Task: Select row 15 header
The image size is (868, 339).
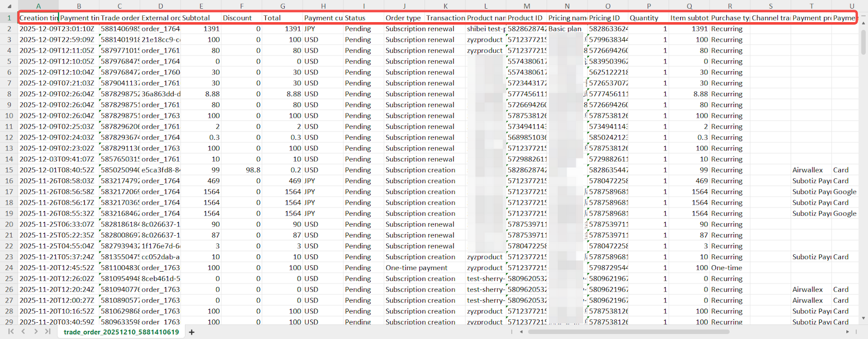Action: [9, 170]
